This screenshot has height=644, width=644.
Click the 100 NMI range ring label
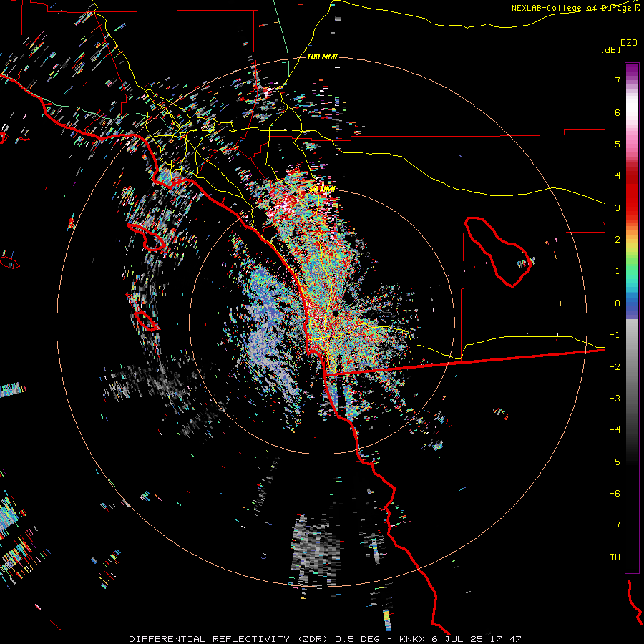[x=322, y=57]
